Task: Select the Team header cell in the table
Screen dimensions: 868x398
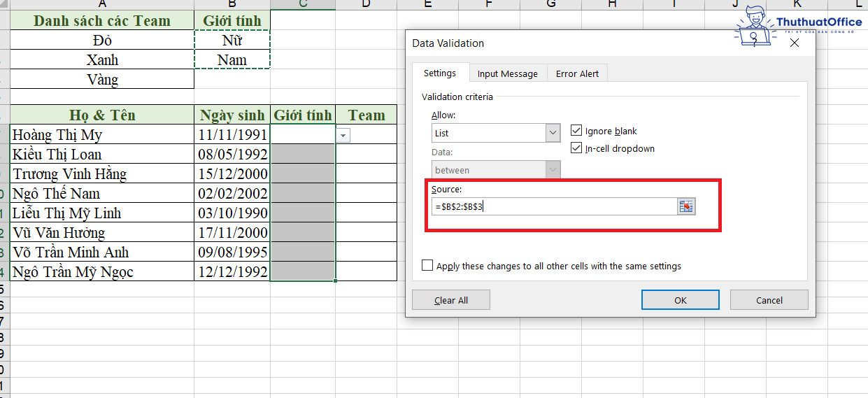Action: 367,115
